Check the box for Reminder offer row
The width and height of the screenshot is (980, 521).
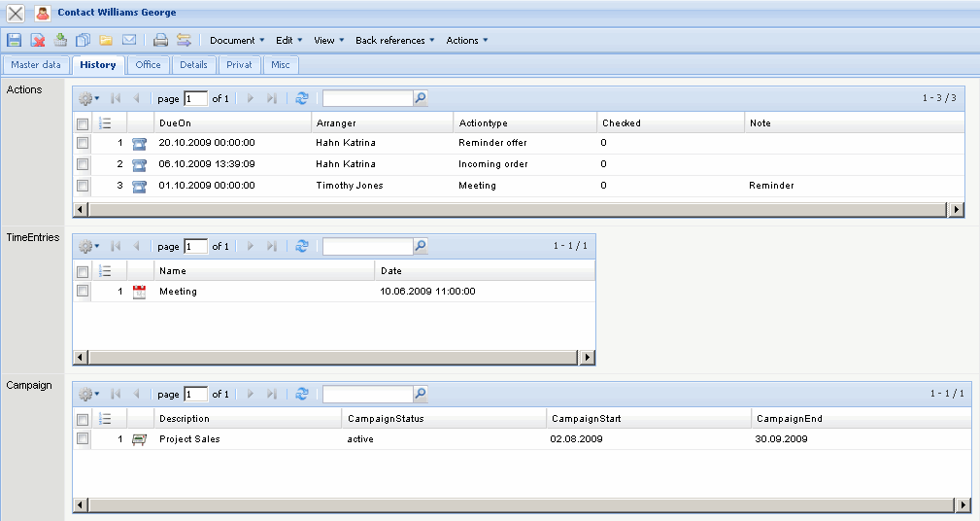(83, 143)
